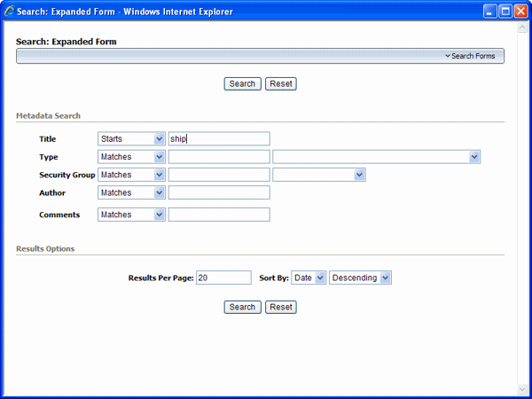Expand the Security Group values dropdown
This screenshot has width=532, height=399.
click(319, 175)
